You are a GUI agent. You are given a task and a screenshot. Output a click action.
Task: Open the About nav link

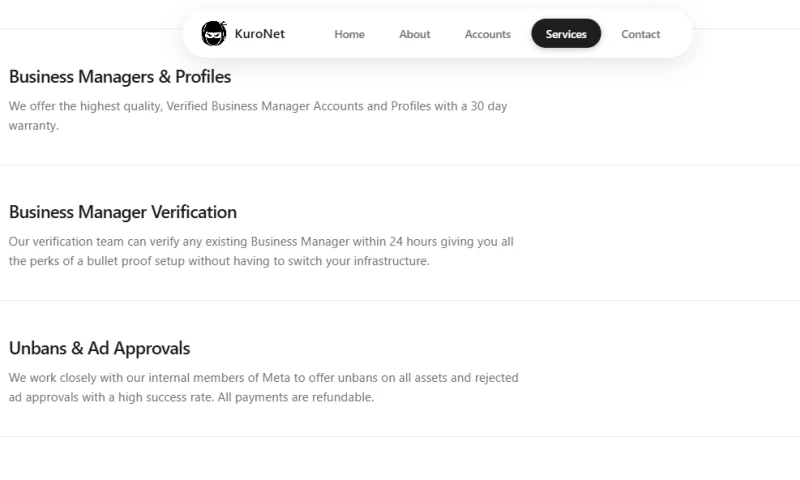(x=414, y=34)
